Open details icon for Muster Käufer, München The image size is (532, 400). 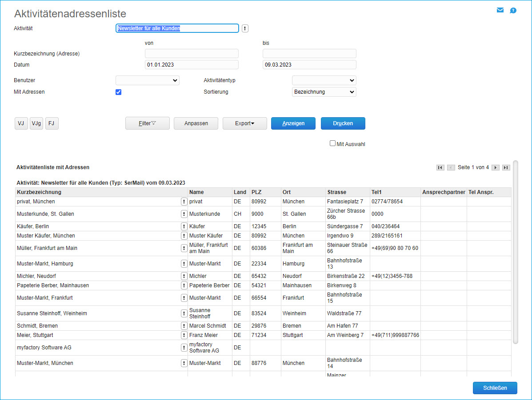point(184,236)
